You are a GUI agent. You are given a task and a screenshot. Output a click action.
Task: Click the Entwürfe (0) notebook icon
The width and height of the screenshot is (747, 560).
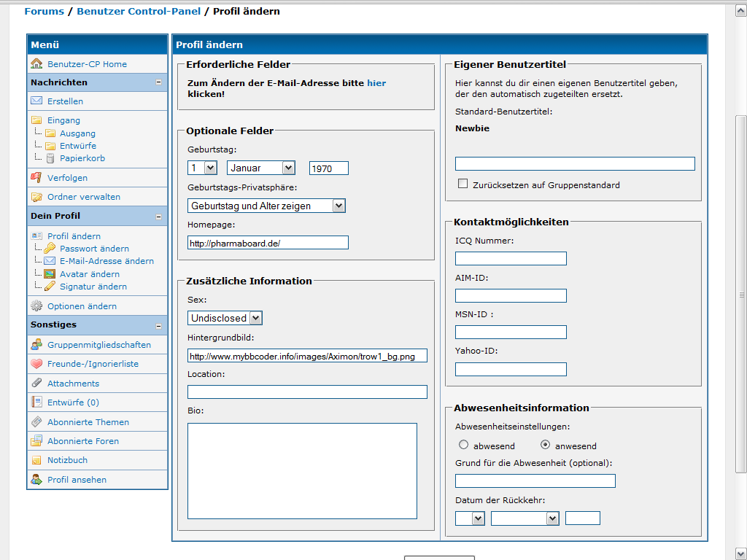36,402
